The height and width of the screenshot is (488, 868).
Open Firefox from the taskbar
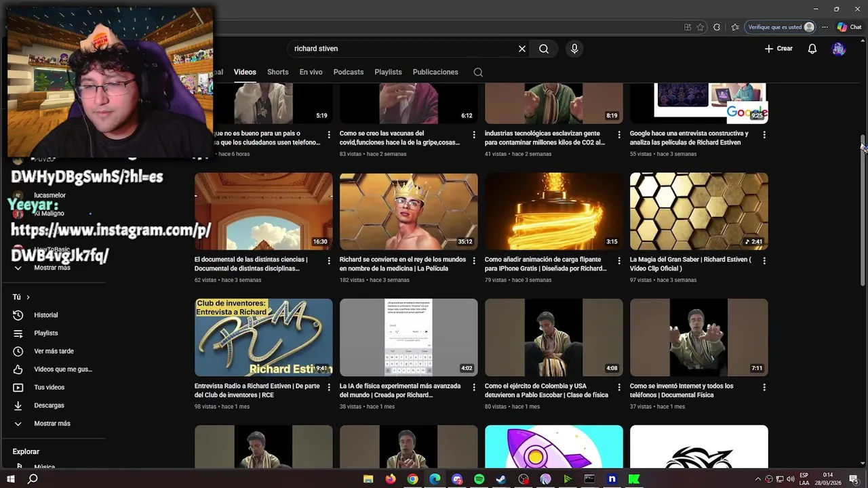390,479
